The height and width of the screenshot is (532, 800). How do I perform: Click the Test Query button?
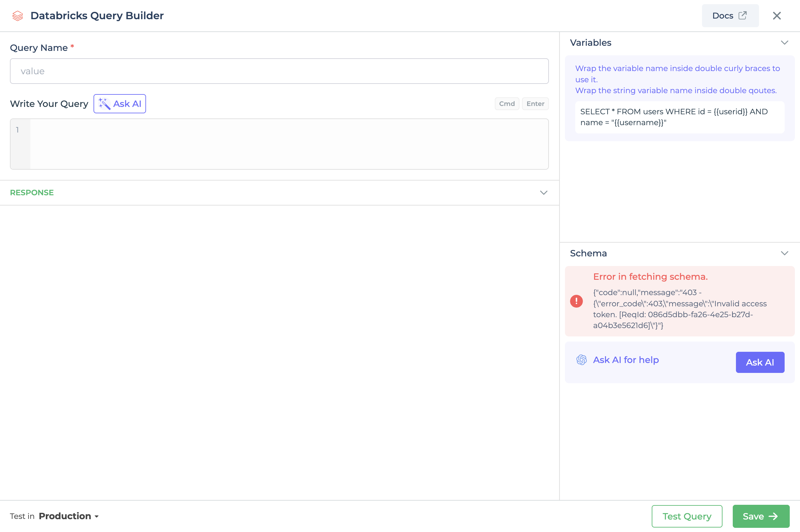tap(687, 516)
